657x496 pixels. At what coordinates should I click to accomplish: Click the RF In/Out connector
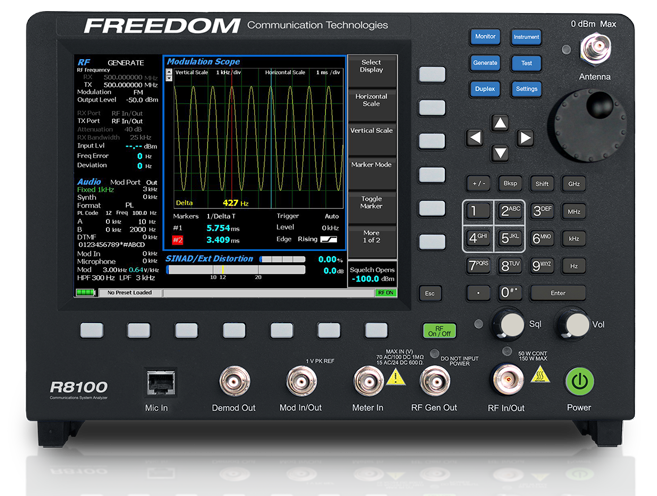pos(507,380)
